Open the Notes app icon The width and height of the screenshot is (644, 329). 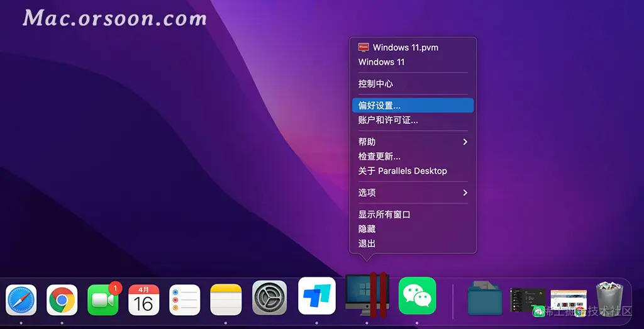coord(226,300)
